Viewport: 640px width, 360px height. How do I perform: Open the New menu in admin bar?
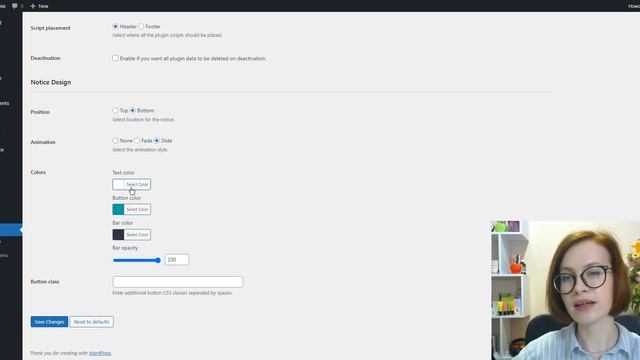click(x=40, y=6)
